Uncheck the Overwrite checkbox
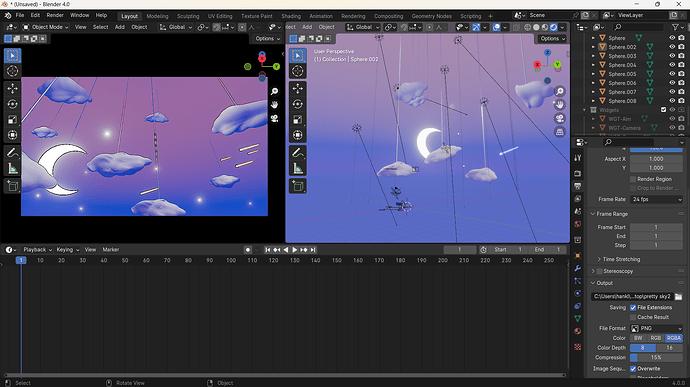The image size is (690, 387). tap(633, 369)
